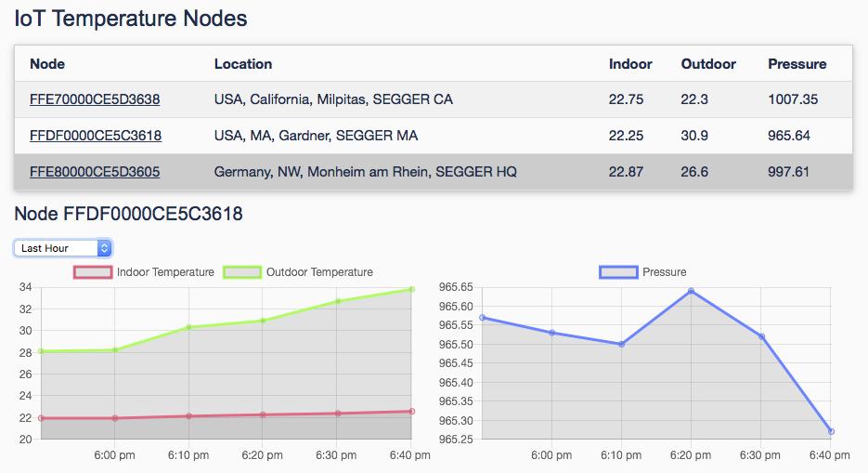
Task: Click the Outdoor Temperature legend label
Action: (319, 272)
